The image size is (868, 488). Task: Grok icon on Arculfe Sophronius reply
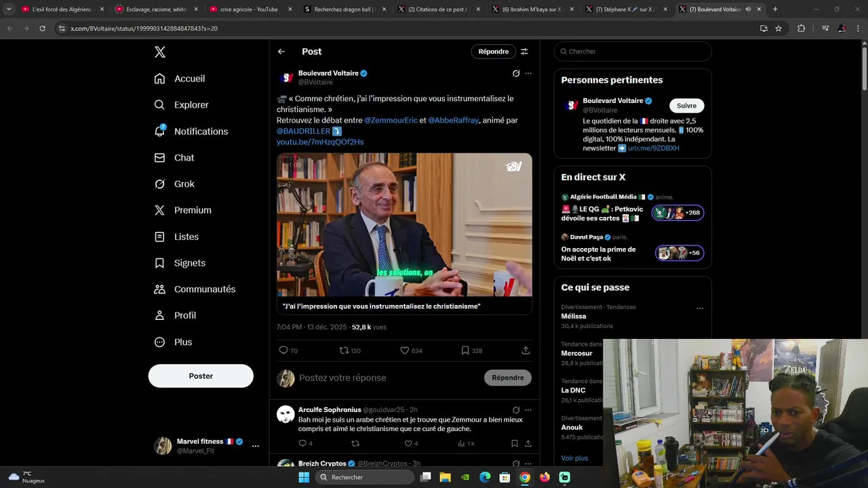[516, 410]
